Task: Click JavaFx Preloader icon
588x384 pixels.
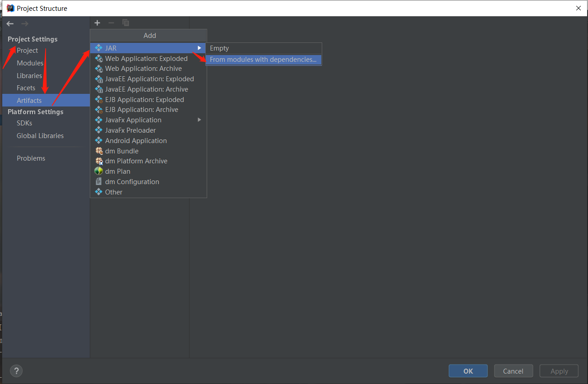Action: (99, 130)
